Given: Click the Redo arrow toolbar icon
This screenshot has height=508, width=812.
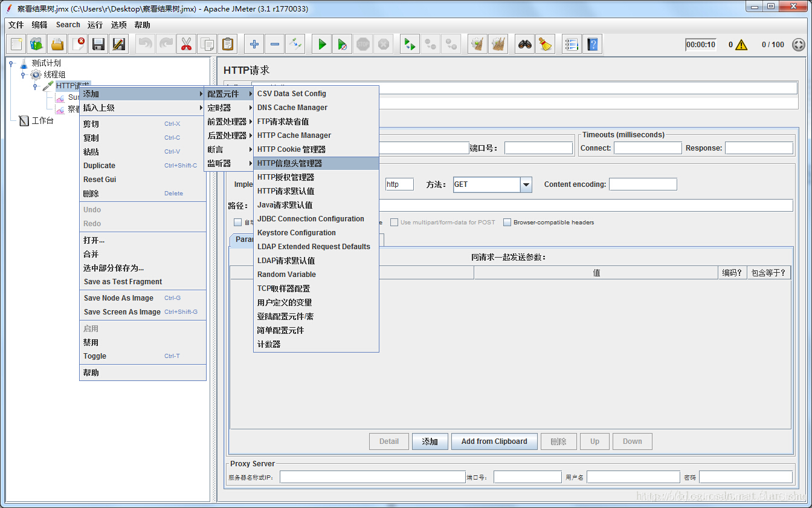Looking at the screenshot, I should click(166, 44).
